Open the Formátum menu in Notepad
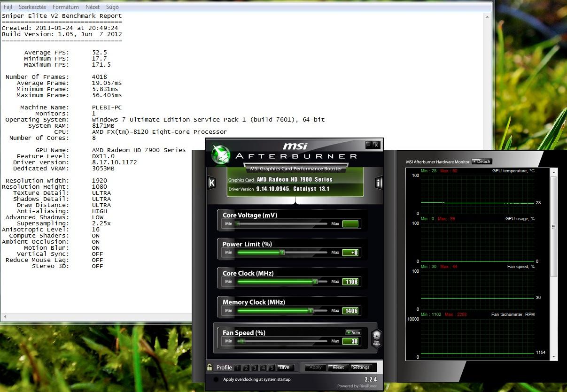The height and width of the screenshot is (392, 567). point(66,7)
